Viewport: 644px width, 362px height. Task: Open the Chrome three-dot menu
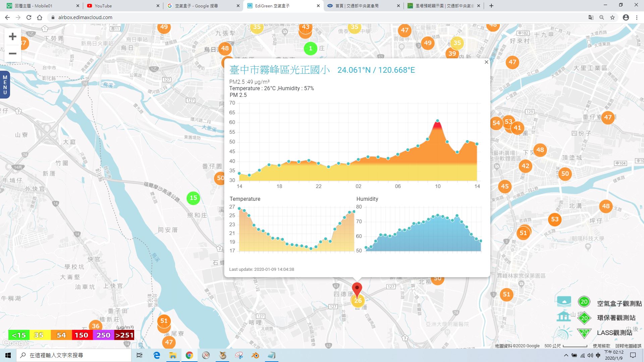pyautogui.click(x=637, y=17)
